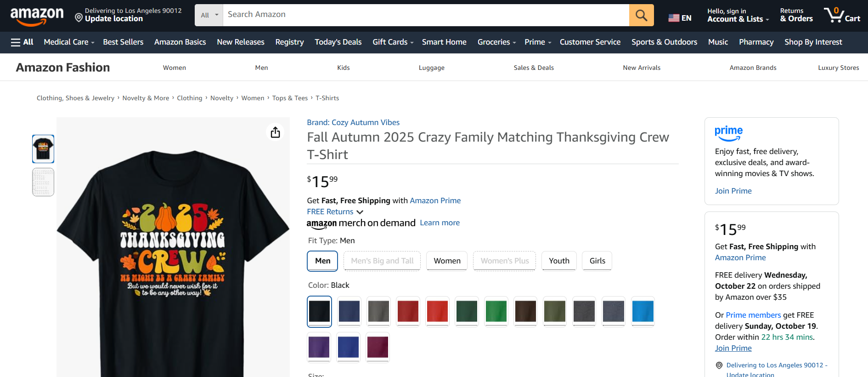Open Today's Deals in navigation bar
Screen dimensions: 868x377
coord(338,42)
